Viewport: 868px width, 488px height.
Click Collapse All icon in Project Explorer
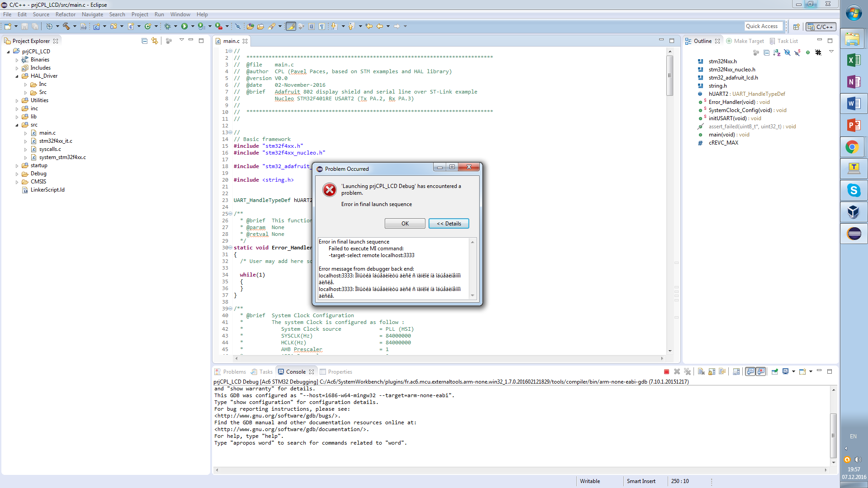(144, 41)
